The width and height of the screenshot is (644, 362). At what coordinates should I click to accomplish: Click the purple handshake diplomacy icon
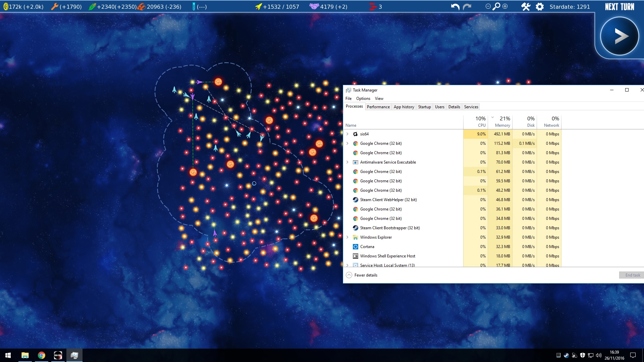[x=314, y=7]
